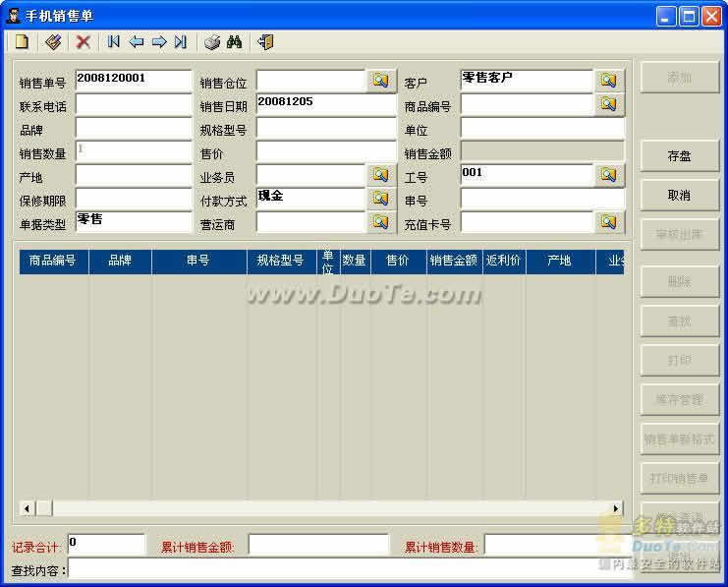Open lookup beside 客户 field
The width and height of the screenshot is (728, 587).
[608, 80]
